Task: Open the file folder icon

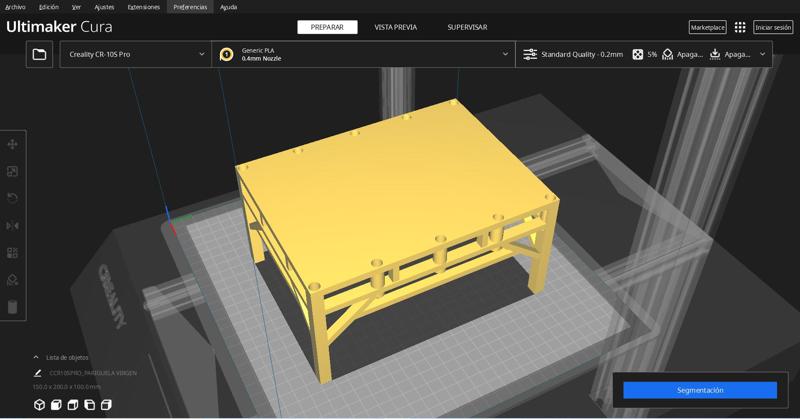Action: [x=39, y=54]
